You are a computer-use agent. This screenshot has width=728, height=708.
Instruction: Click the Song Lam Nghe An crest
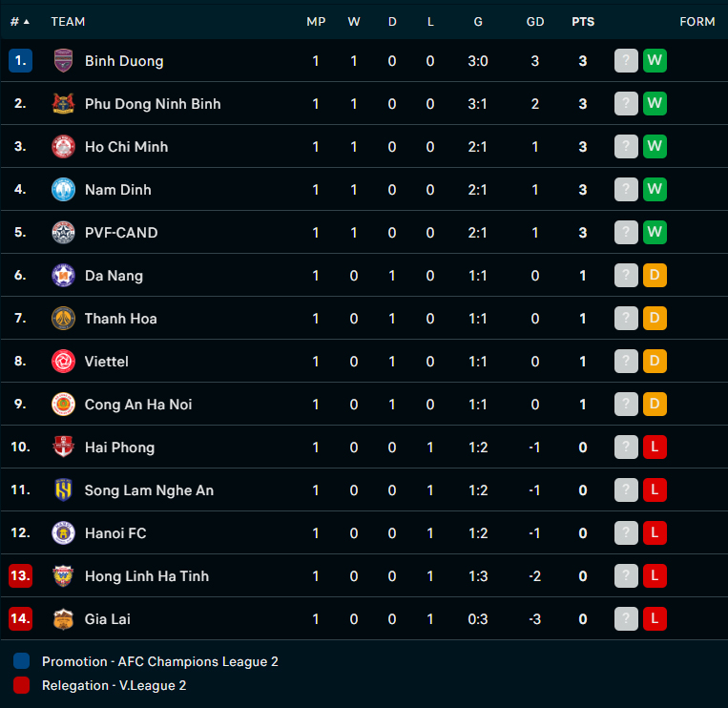click(x=63, y=490)
